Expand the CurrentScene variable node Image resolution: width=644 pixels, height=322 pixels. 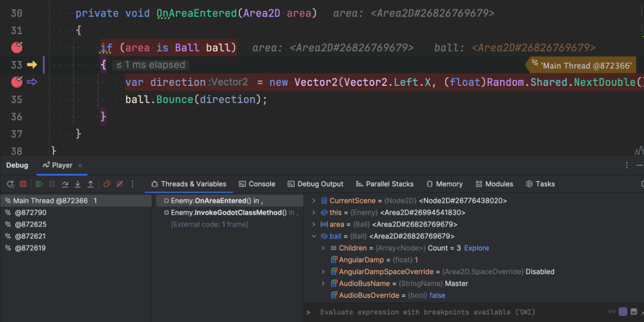point(314,201)
